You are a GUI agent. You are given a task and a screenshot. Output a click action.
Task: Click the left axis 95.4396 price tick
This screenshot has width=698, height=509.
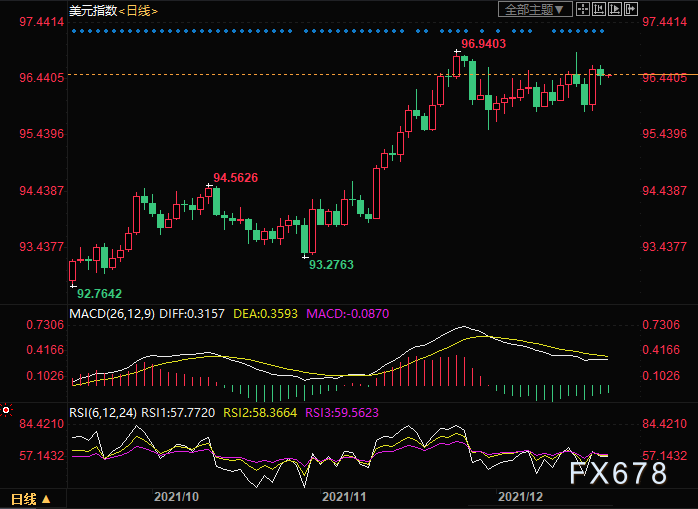(x=41, y=134)
